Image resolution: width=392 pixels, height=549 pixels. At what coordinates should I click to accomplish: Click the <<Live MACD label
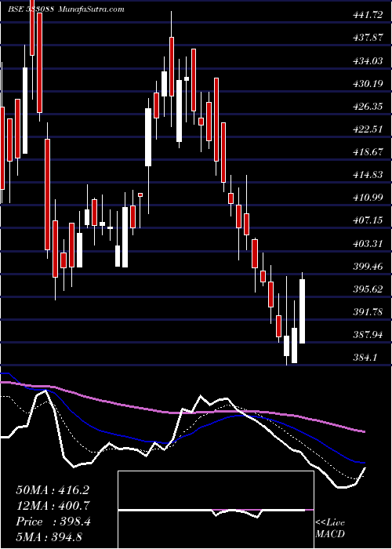click(330, 529)
